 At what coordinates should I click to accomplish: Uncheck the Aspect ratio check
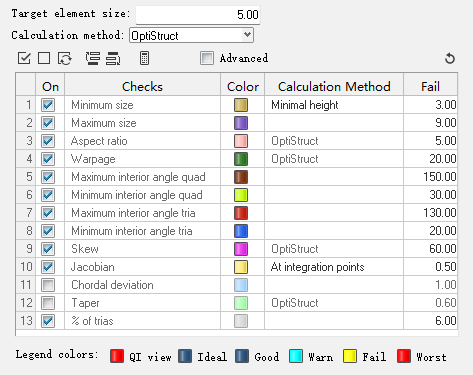coord(48,141)
